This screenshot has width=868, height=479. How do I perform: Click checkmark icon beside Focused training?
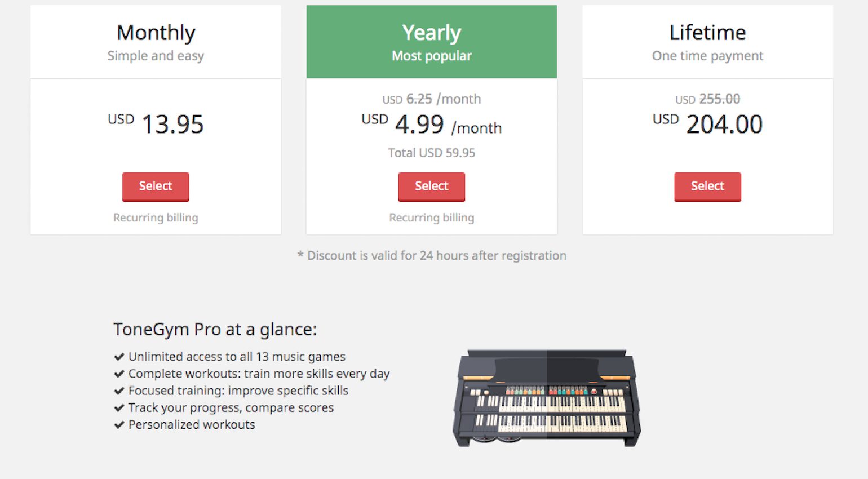tap(119, 391)
